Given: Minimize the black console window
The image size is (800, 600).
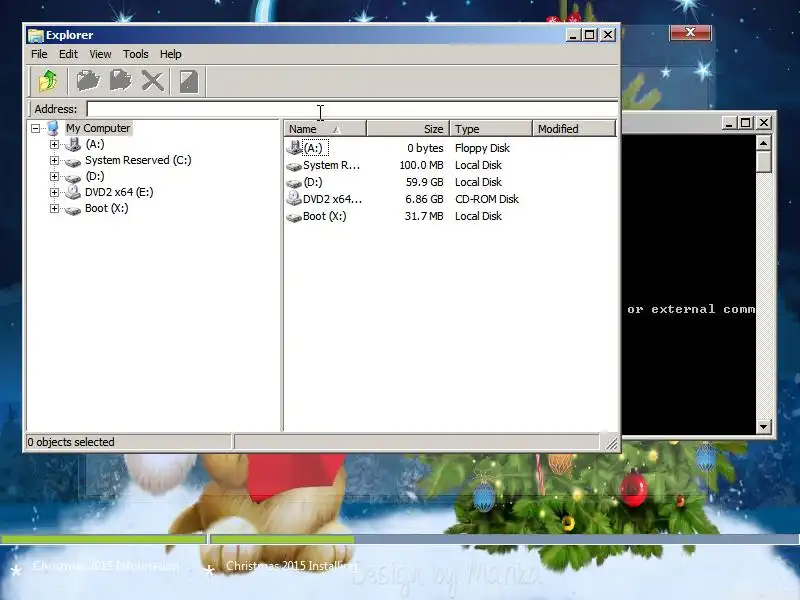Looking at the screenshot, I should pos(729,123).
